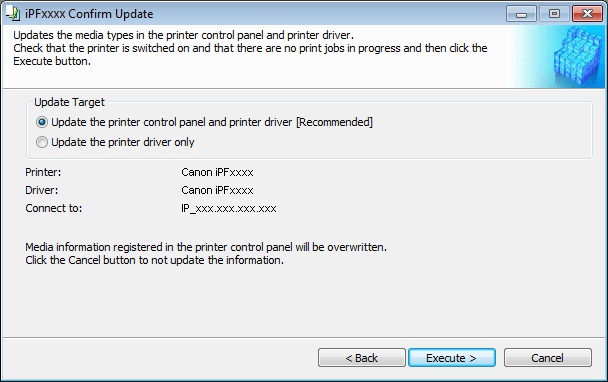
Task: Start the update with Execute button
Action: point(452,358)
